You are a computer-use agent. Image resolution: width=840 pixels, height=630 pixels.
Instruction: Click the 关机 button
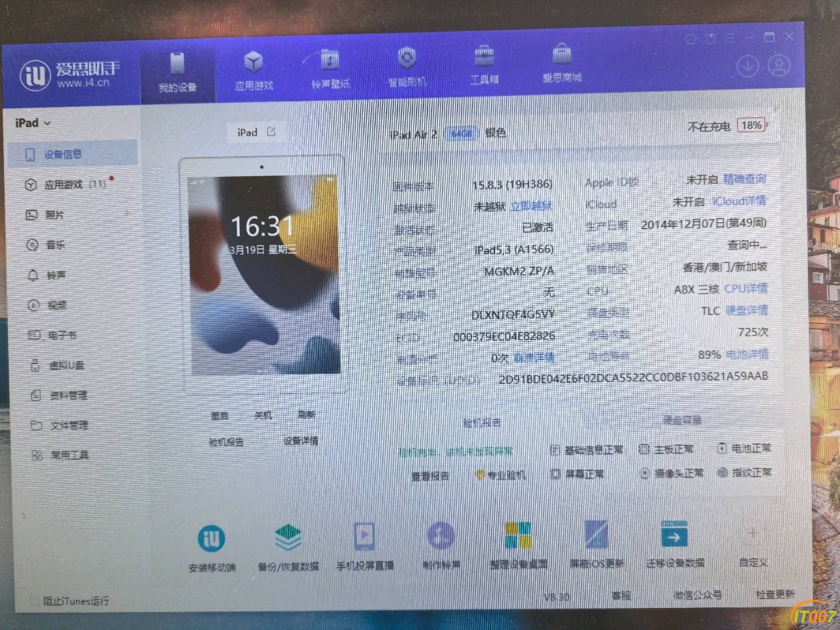click(263, 415)
